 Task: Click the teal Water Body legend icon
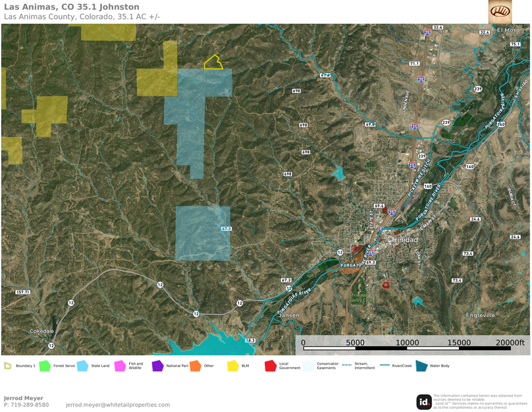coord(421,366)
